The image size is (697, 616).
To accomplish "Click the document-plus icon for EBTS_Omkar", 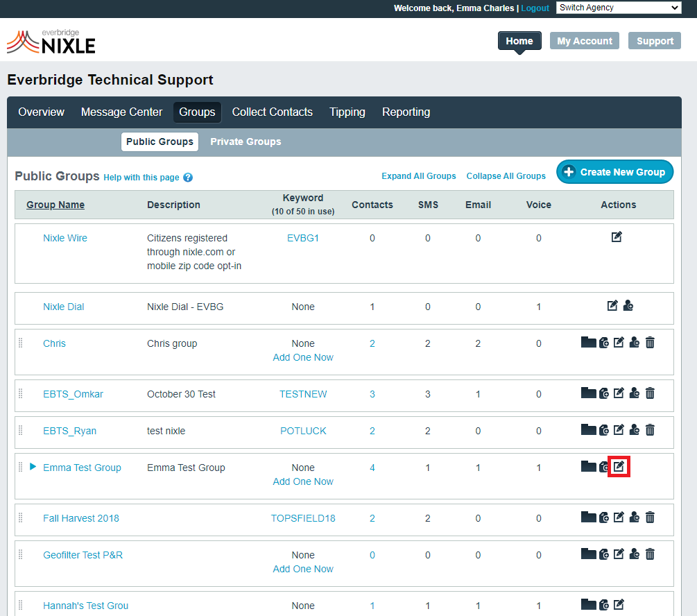I will [603, 393].
